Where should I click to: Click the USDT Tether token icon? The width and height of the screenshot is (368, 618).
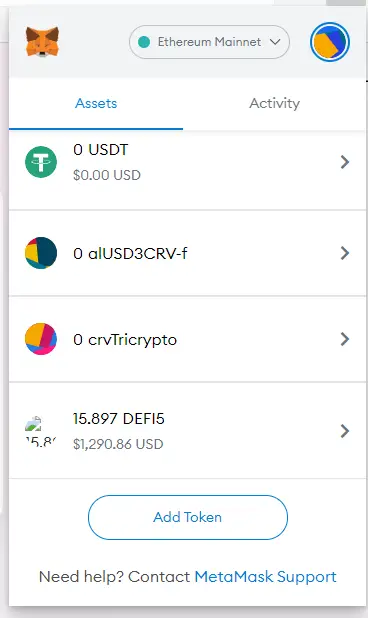[41, 162]
